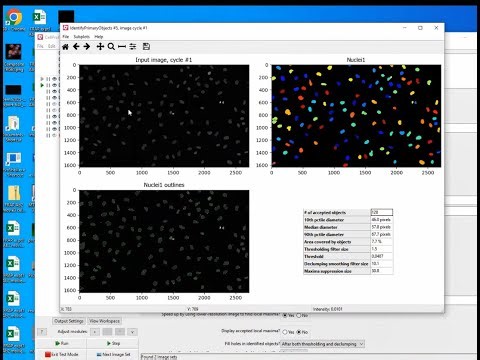
Task: Toggle the pause icon beside the green step arrow
Action: [48, 85]
